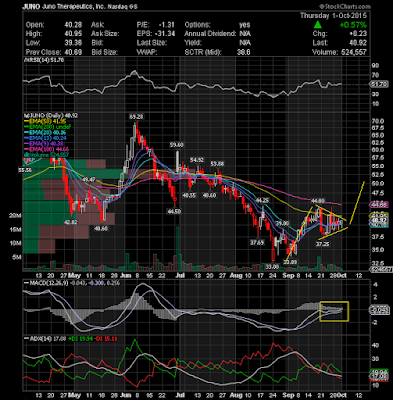Click the JUNO (Daily) legend entry
393x400 pixels.
[x=51, y=115]
